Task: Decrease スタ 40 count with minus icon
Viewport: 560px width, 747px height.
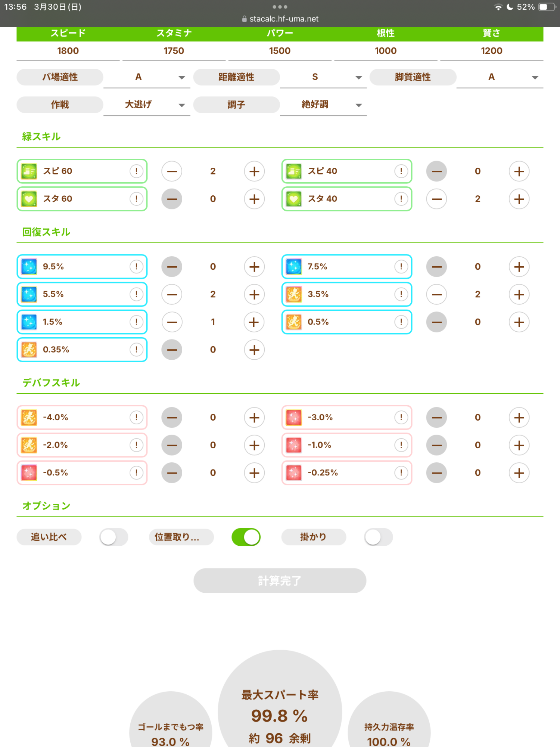Action: 437,199
